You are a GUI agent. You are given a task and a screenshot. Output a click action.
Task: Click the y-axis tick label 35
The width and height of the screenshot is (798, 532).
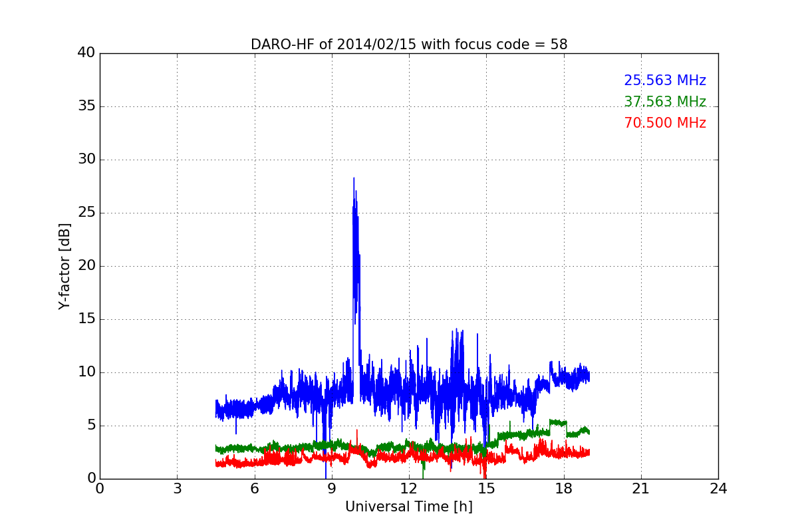pyautogui.click(x=86, y=106)
